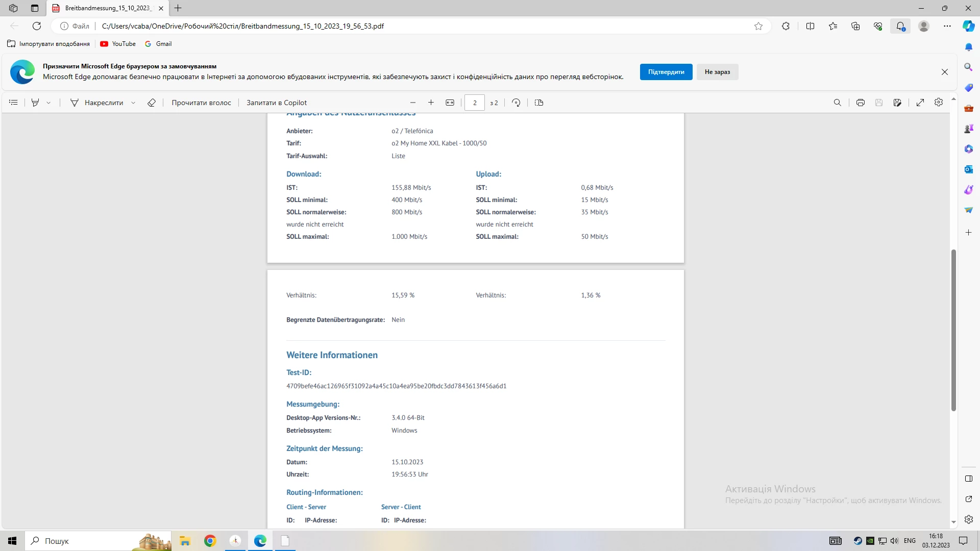Select the Eraser tool in PDF toolbar
Viewport: 980px width, 551px height.
[152, 103]
